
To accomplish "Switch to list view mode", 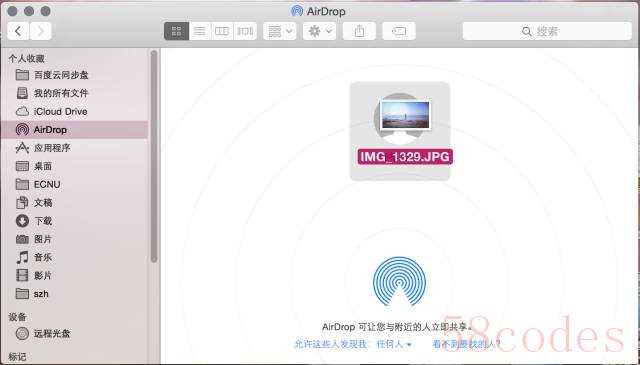I will click(200, 31).
